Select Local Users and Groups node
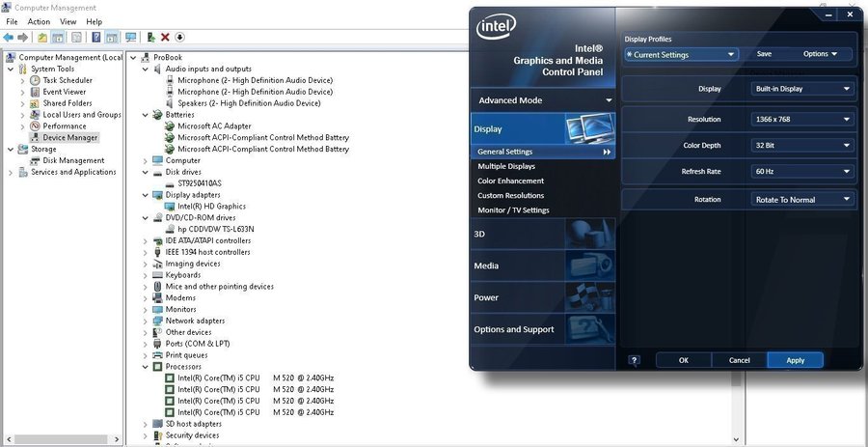Screen dimensions: 868x447 (82, 115)
